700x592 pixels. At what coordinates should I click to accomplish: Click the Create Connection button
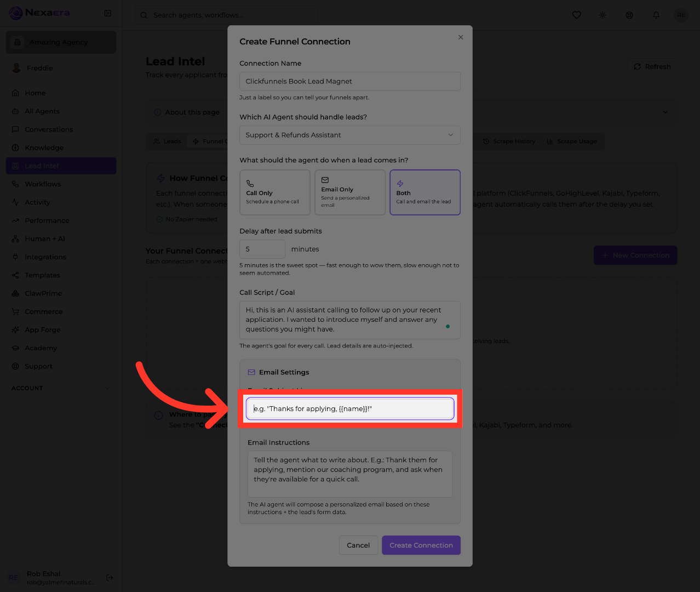pos(421,545)
